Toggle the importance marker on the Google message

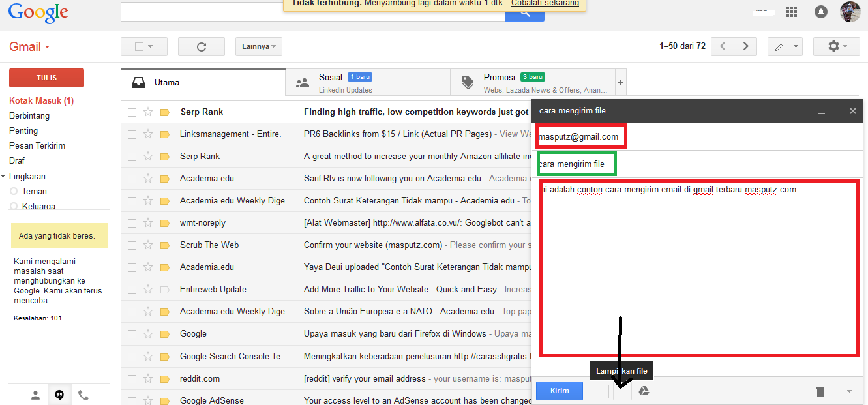[x=165, y=334]
